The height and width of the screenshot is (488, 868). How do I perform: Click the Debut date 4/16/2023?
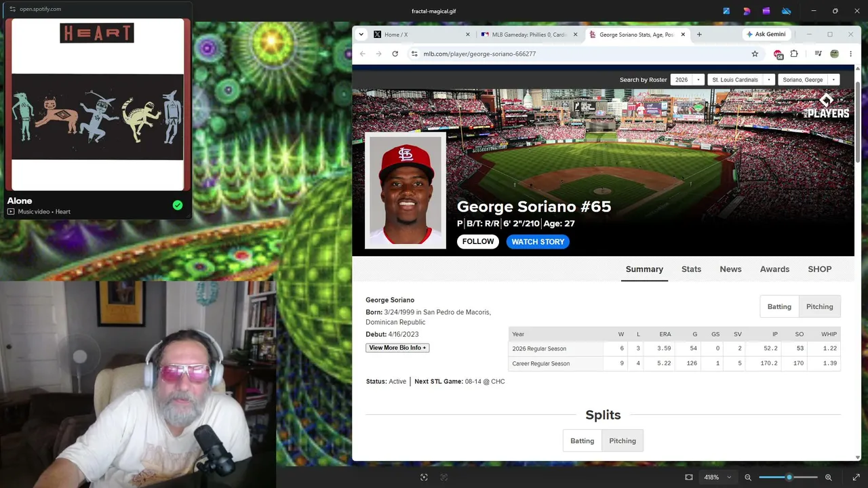point(403,334)
